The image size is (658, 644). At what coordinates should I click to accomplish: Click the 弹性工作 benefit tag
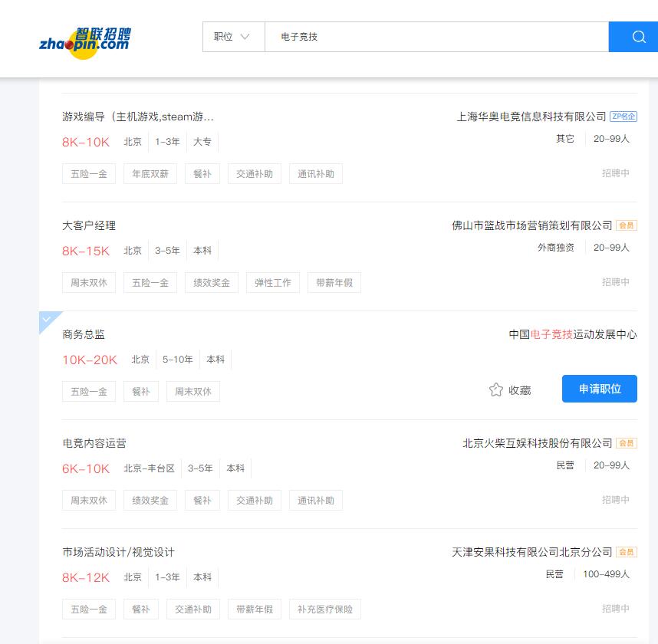click(x=273, y=283)
